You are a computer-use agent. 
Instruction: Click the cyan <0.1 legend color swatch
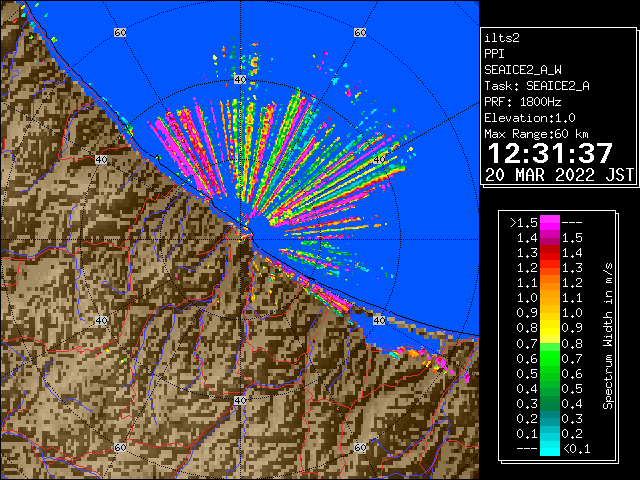tap(550, 449)
